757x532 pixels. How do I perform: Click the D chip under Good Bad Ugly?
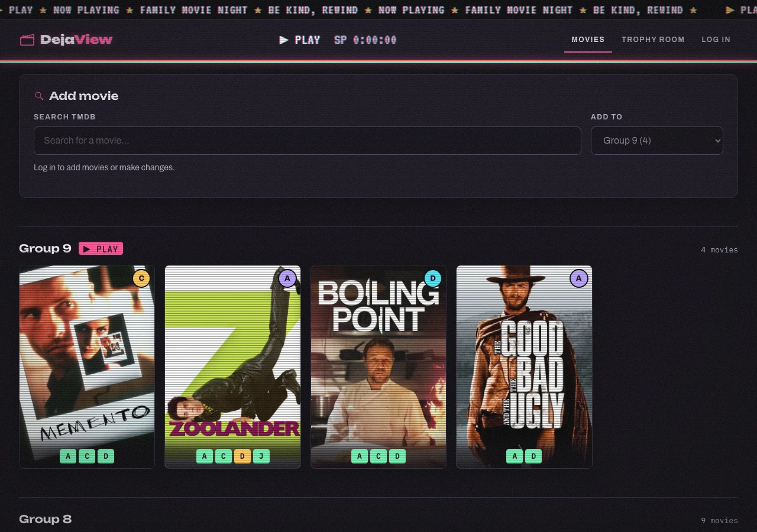533,456
